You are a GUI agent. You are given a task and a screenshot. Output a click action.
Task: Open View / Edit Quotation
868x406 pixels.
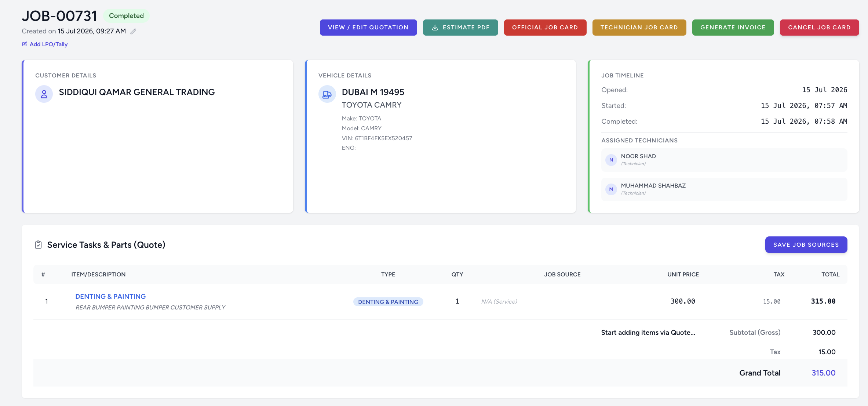pos(368,28)
